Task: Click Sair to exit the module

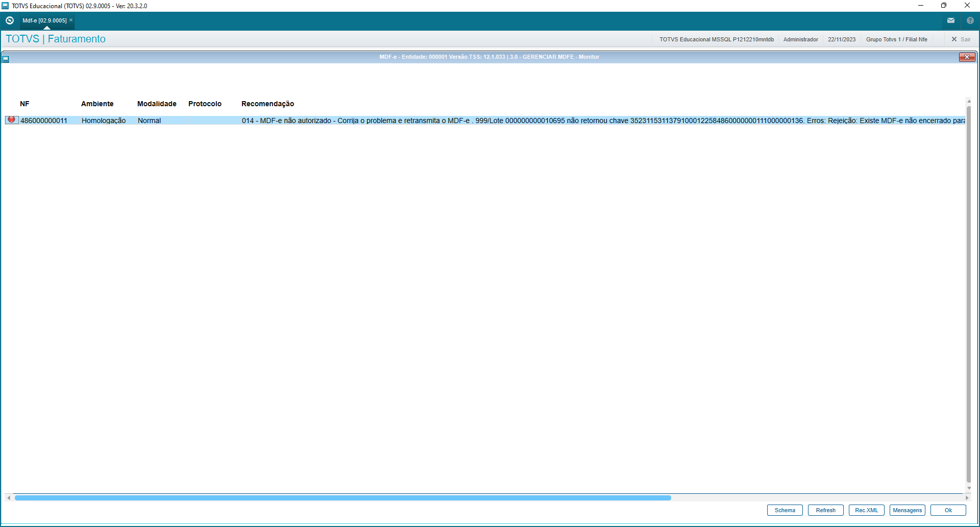Action: pyautogui.click(x=961, y=39)
